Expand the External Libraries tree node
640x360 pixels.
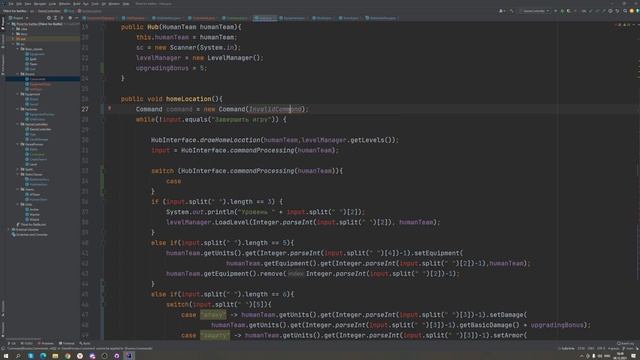point(9,229)
